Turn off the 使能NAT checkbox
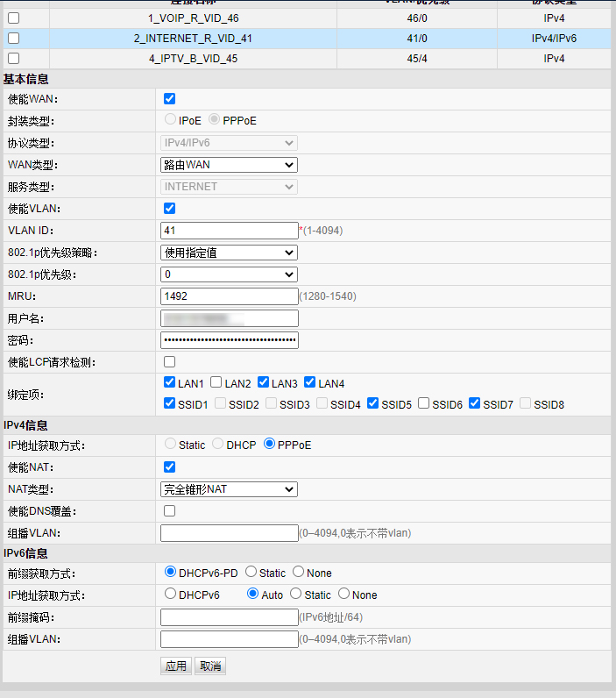This screenshot has width=616, height=698. (170, 467)
